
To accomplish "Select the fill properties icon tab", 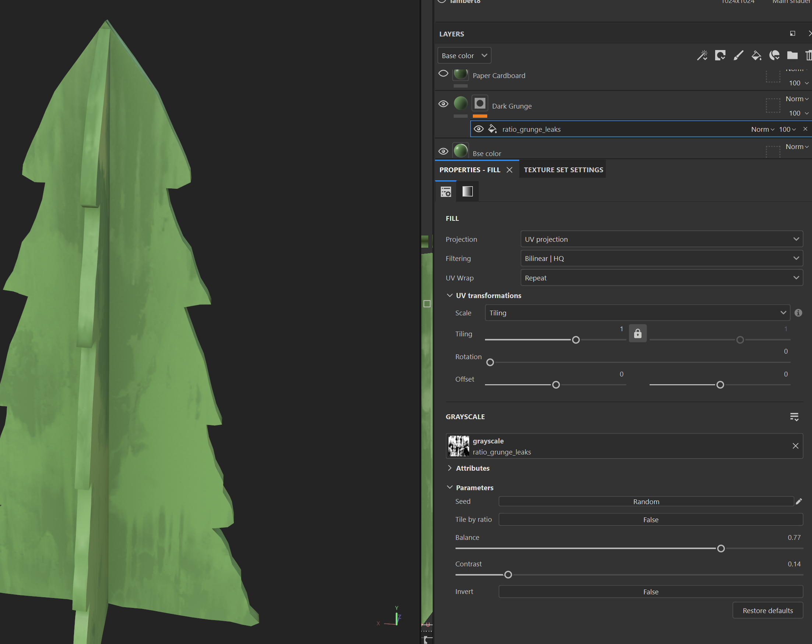I will [446, 192].
